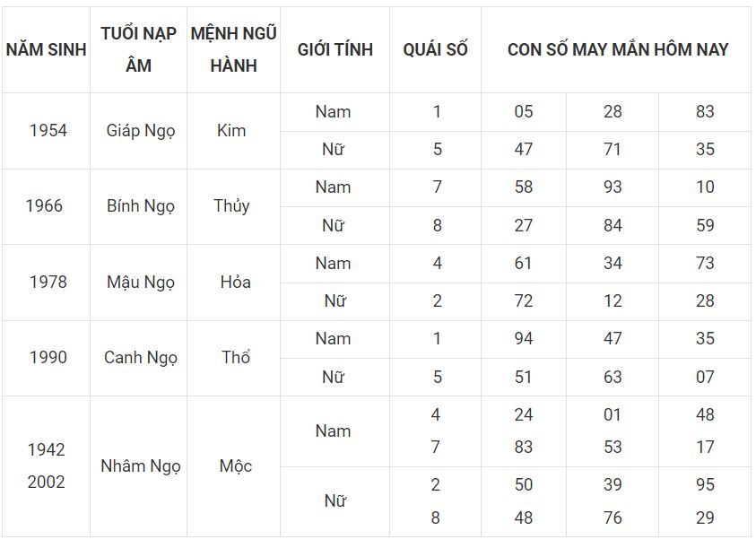Click the Mộc element cell
Image resolution: width=756 pixels, height=548 pixels.
pyautogui.click(x=235, y=466)
